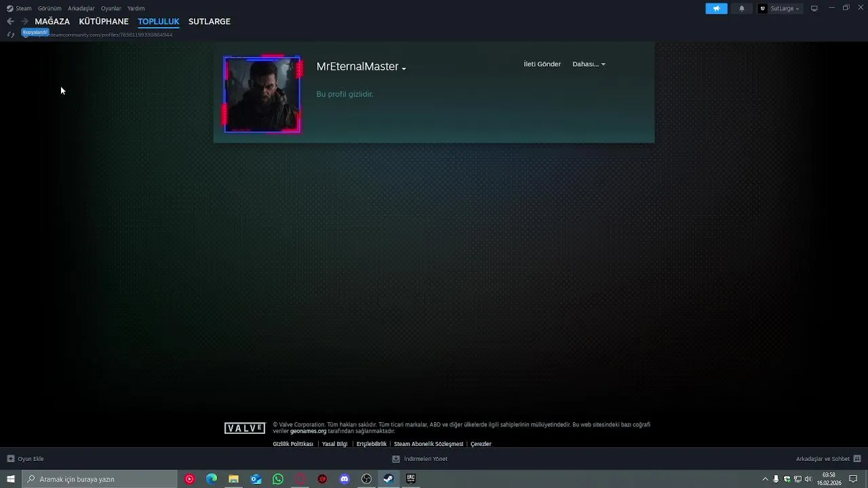Click the MrEternalMaster profile avatar
Viewport: 868px width, 488px height.
(262, 94)
